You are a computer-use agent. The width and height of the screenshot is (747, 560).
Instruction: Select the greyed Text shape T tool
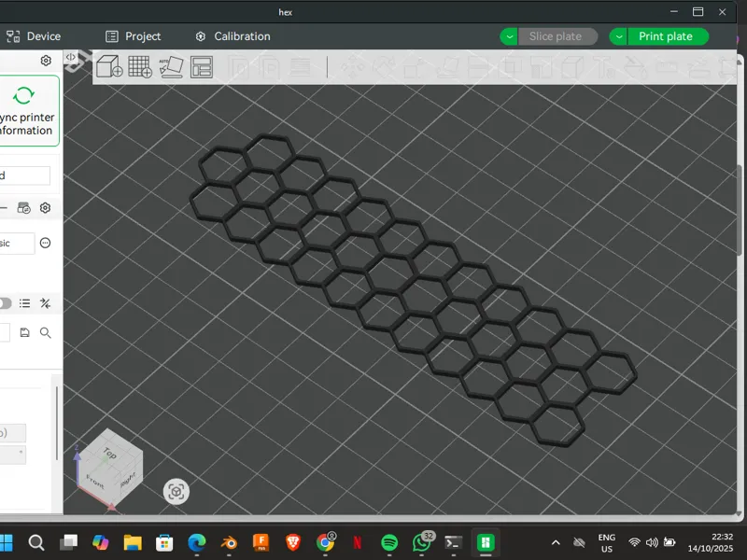[x=605, y=67]
